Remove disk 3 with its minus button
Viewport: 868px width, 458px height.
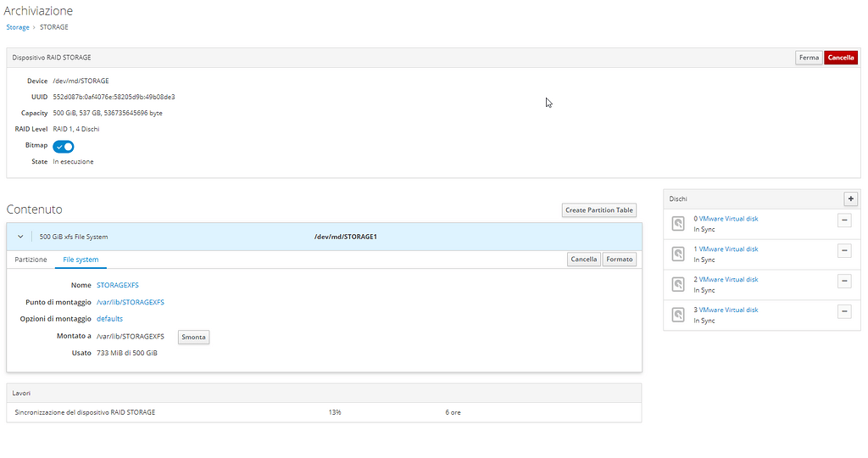pyautogui.click(x=844, y=312)
